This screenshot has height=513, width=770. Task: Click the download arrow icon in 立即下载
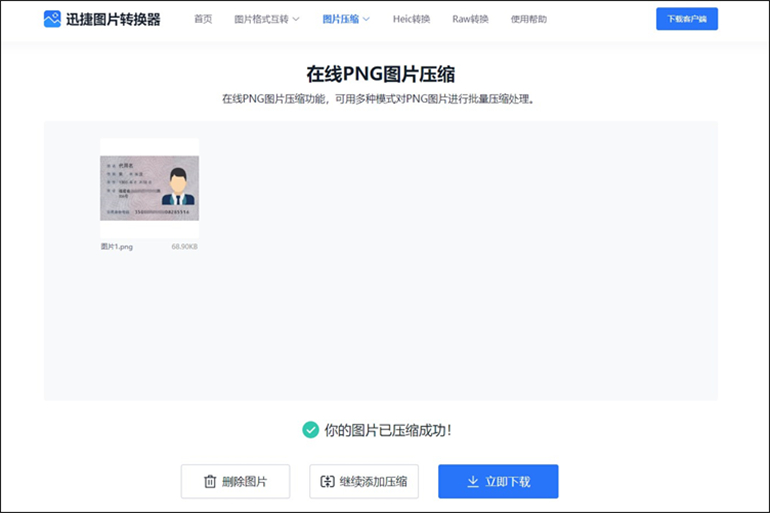click(473, 482)
